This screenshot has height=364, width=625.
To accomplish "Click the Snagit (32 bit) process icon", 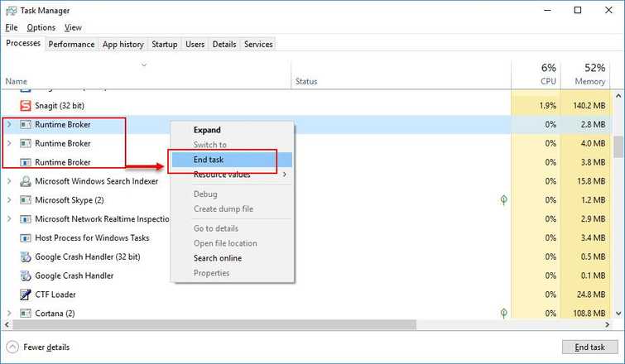I will (x=25, y=106).
